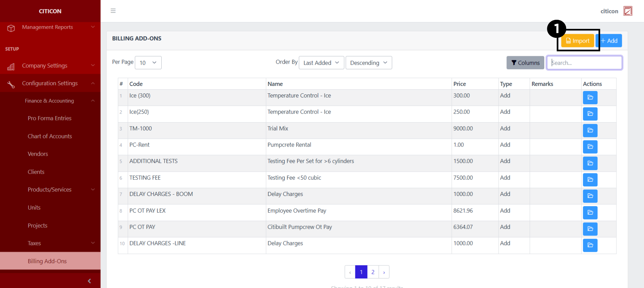
Task: Open folder action for PC OT PAY row
Action: [590, 229]
